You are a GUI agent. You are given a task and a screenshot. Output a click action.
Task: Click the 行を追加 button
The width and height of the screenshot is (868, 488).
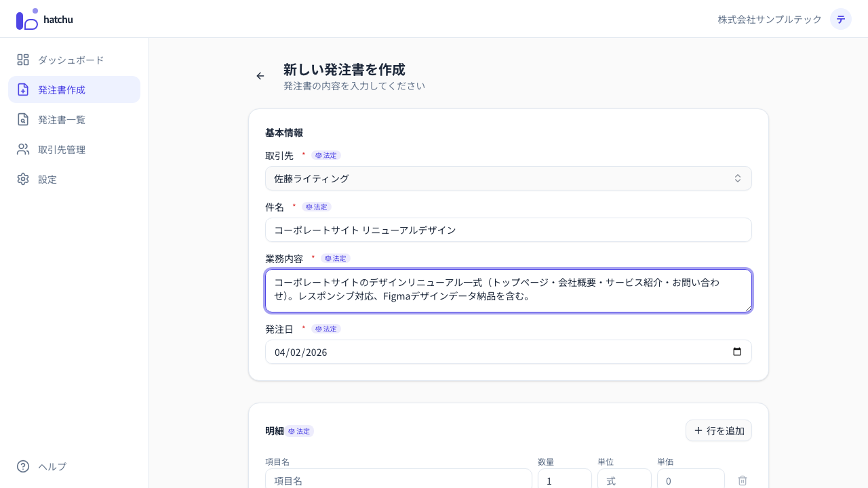click(x=719, y=430)
